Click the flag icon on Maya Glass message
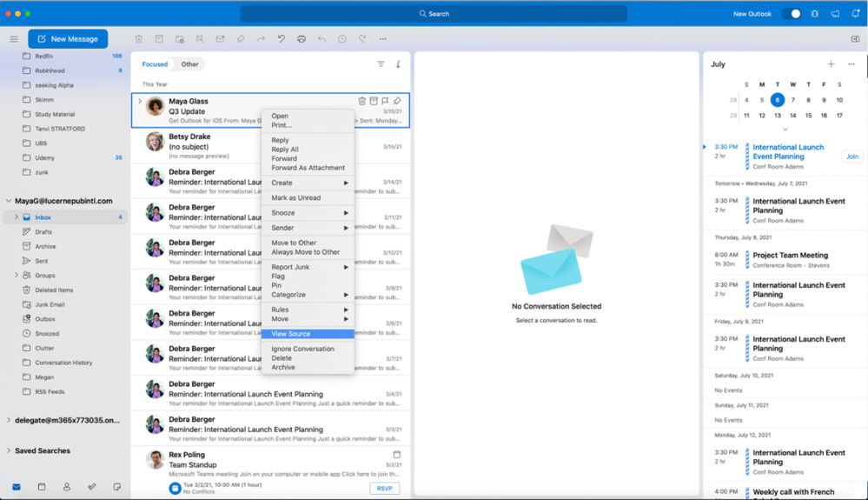The height and width of the screenshot is (500, 868). point(385,101)
